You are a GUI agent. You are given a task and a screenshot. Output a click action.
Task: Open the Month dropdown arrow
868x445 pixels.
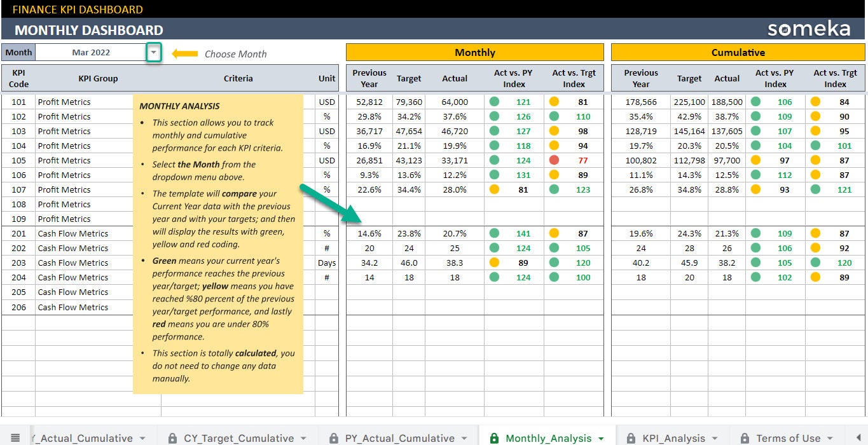point(154,52)
